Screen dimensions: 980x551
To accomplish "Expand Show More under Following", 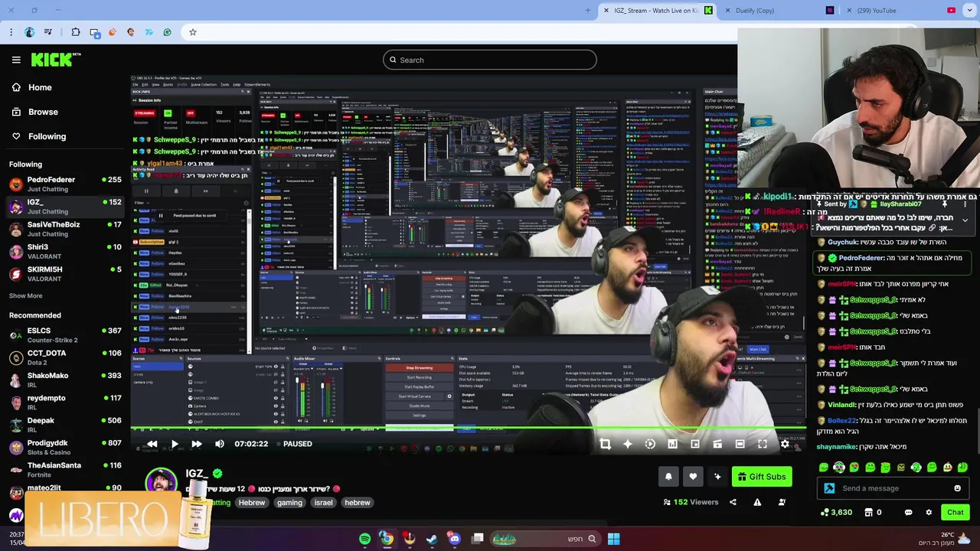I will coord(25,295).
